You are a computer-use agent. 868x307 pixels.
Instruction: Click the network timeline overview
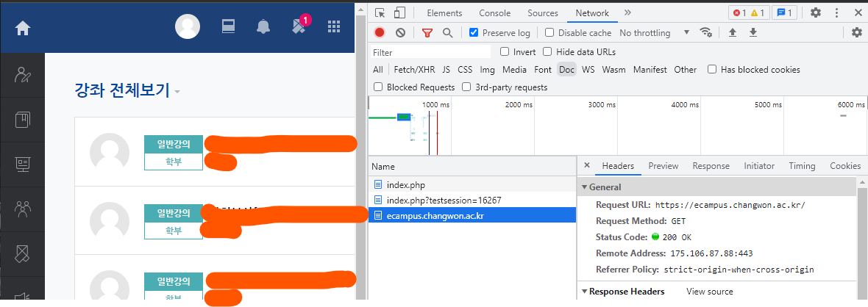(618, 126)
